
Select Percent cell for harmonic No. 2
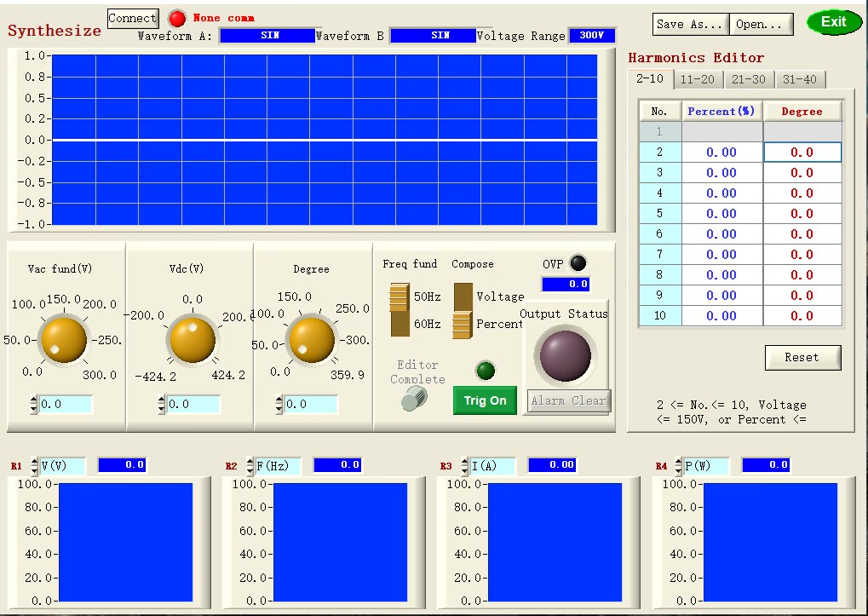pos(721,153)
